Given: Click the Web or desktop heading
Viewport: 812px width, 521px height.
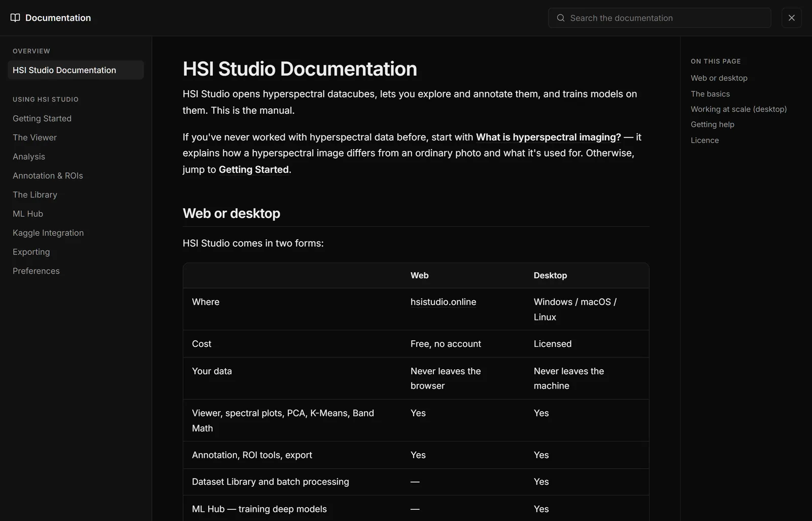Looking at the screenshot, I should tap(231, 213).
